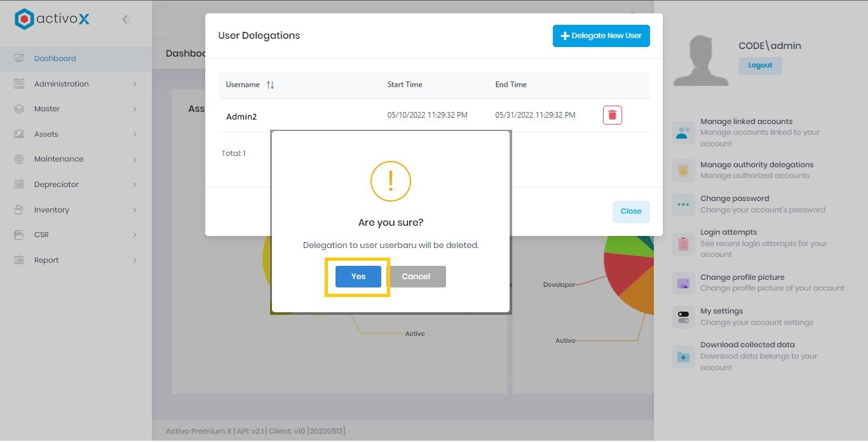
Task: Click the Login attempts icon
Action: click(683, 244)
